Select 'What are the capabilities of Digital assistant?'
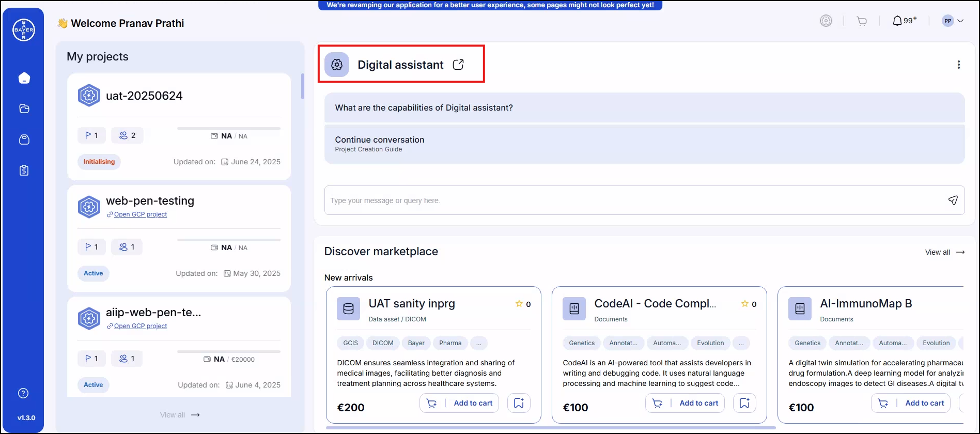Screen dimensions: 980x434 pyautogui.click(x=644, y=107)
